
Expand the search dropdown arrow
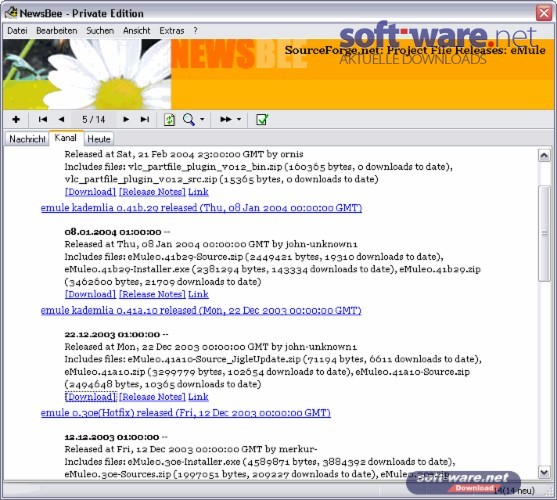[x=202, y=119]
